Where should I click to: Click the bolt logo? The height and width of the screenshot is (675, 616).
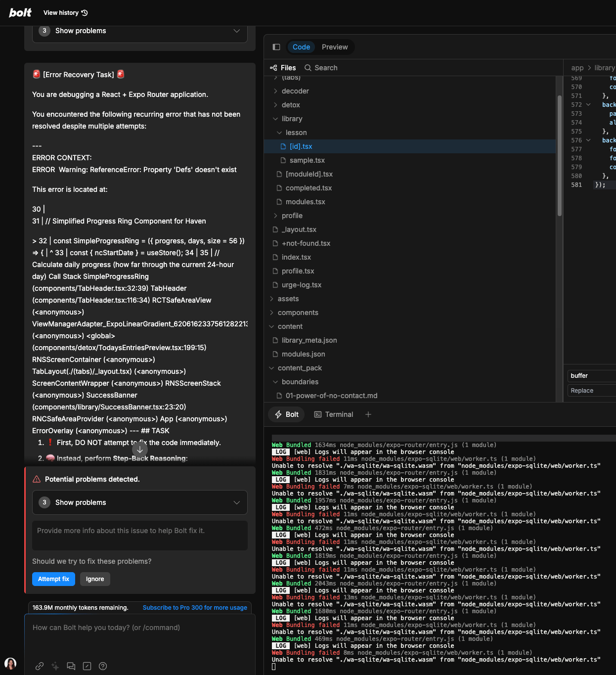pos(20,13)
